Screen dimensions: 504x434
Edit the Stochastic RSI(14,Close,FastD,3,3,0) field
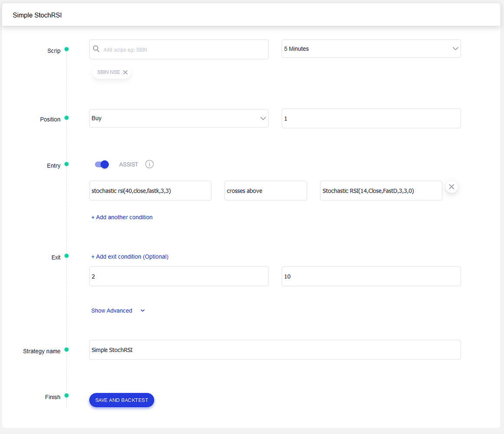pyautogui.click(x=381, y=191)
